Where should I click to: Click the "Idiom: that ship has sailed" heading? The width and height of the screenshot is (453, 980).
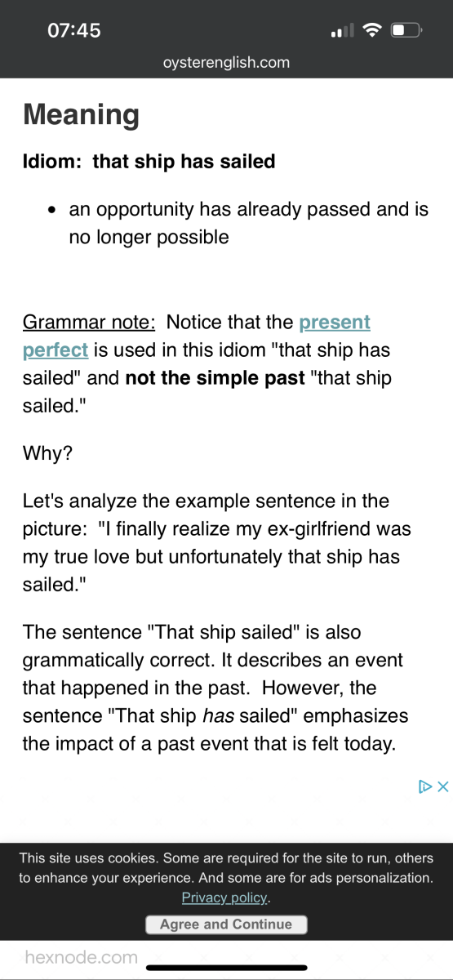[149, 161]
